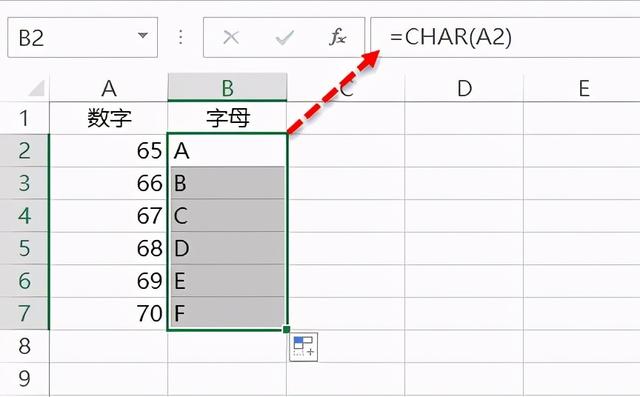Click cell B2 with letter A
This screenshot has width=640, height=397.
pyautogui.click(x=227, y=151)
